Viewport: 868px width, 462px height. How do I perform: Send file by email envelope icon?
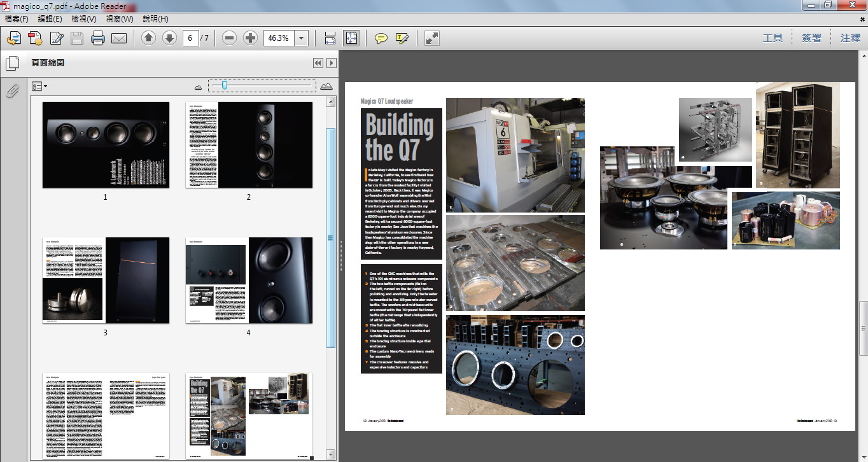(x=119, y=38)
